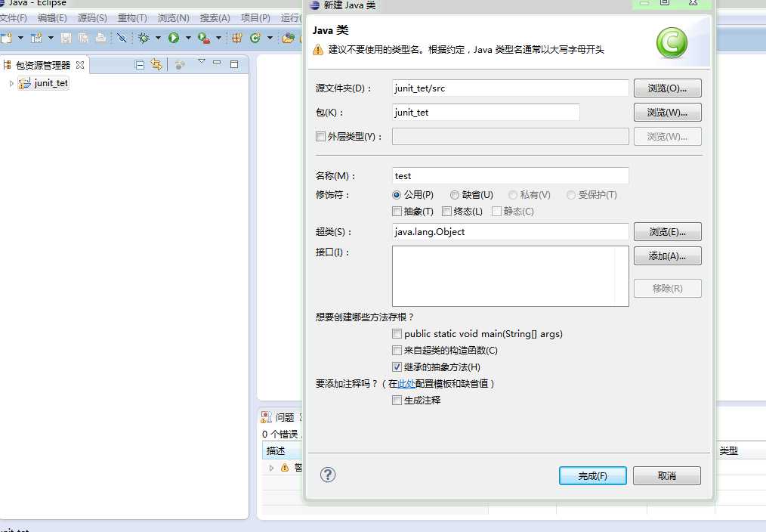Open the External Tools dropdown arrow
The height and width of the screenshot is (532, 766).
pyautogui.click(x=218, y=38)
